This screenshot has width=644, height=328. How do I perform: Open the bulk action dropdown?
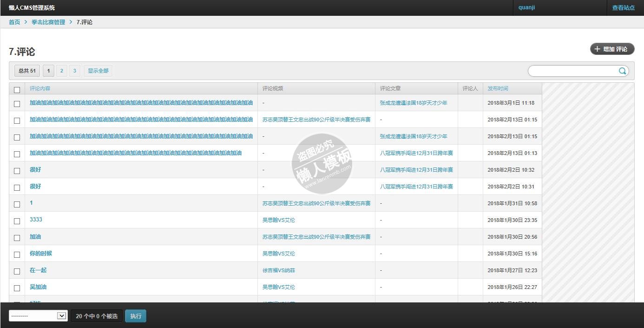pos(38,316)
